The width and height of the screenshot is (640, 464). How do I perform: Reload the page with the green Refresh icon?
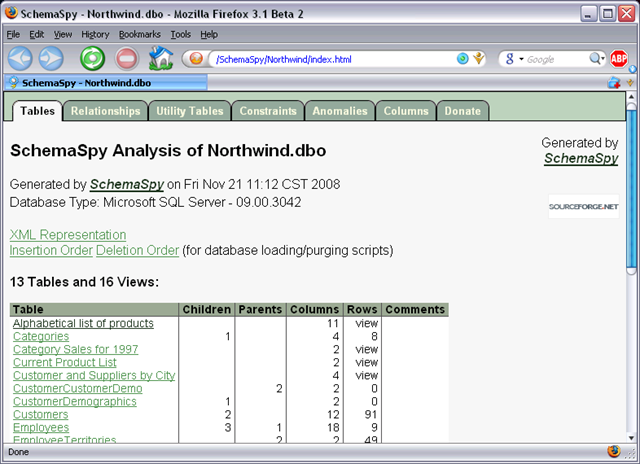tap(92, 58)
